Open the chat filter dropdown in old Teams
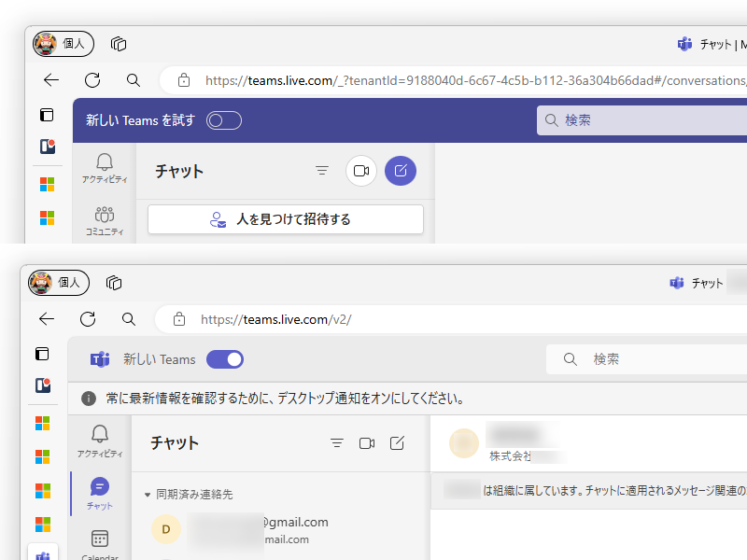Screen dimensions: 747x560 [x=322, y=171]
